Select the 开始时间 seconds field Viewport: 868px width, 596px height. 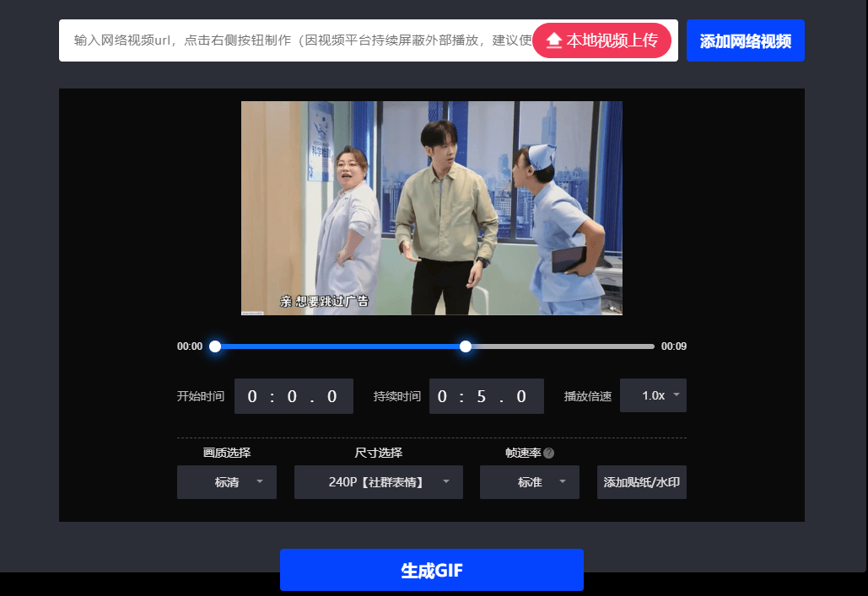pyautogui.click(x=292, y=396)
